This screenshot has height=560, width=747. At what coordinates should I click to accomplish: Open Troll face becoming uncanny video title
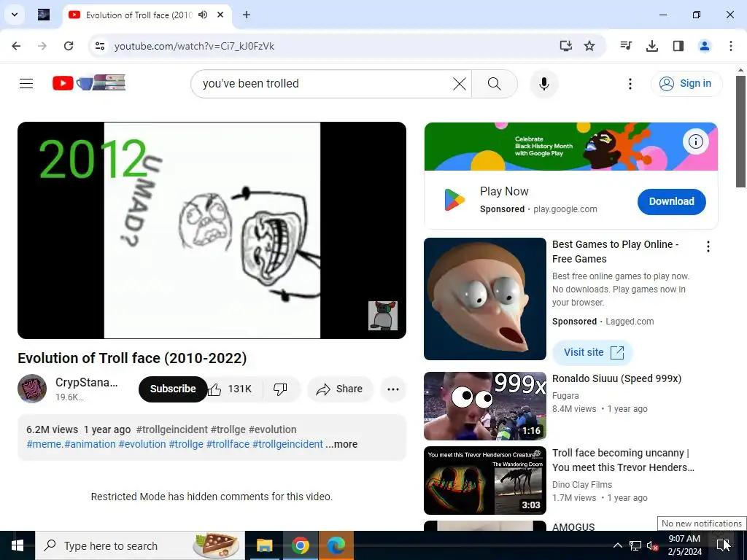pyautogui.click(x=623, y=460)
